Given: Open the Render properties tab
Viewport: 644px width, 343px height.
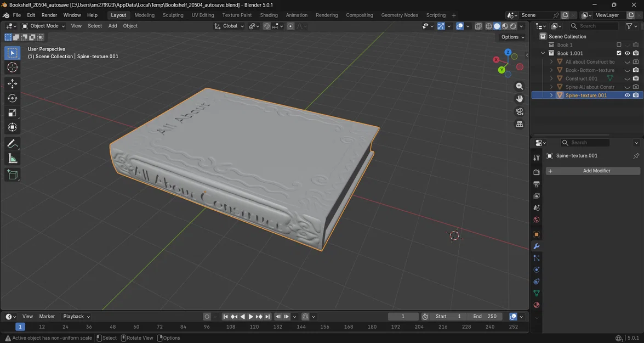Looking at the screenshot, I should [536, 172].
